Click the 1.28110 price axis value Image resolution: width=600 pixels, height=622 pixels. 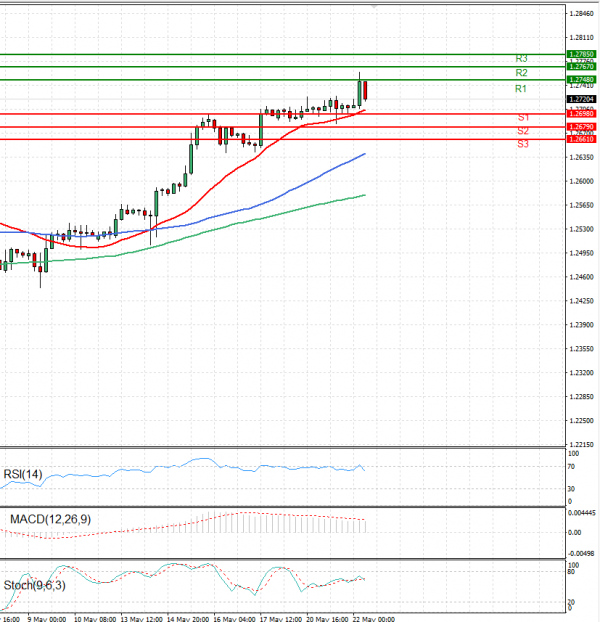(x=581, y=38)
